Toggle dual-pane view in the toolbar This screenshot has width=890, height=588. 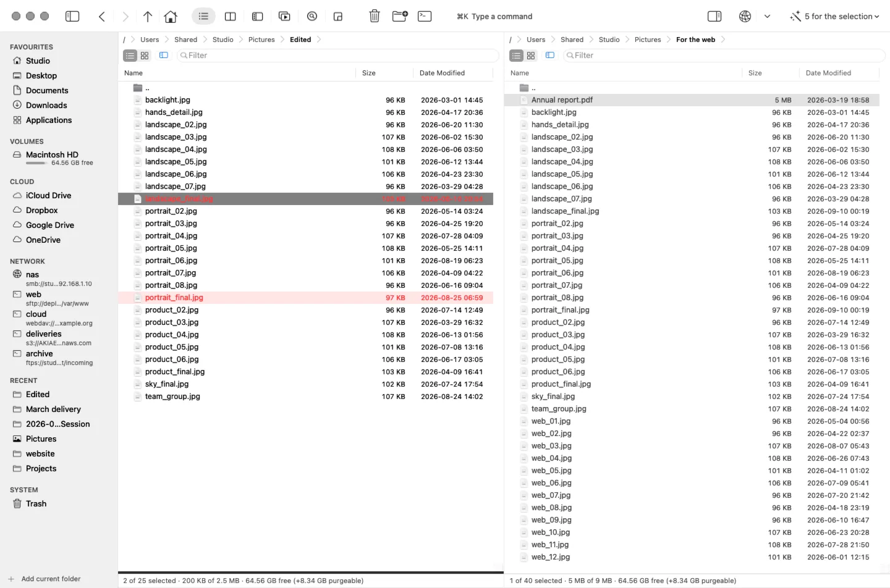[230, 17]
